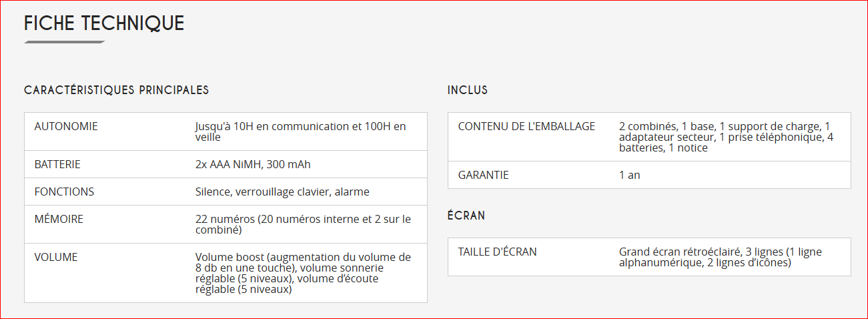
Task: Click the "1 an" warranty value
Action: coord(629,175)
